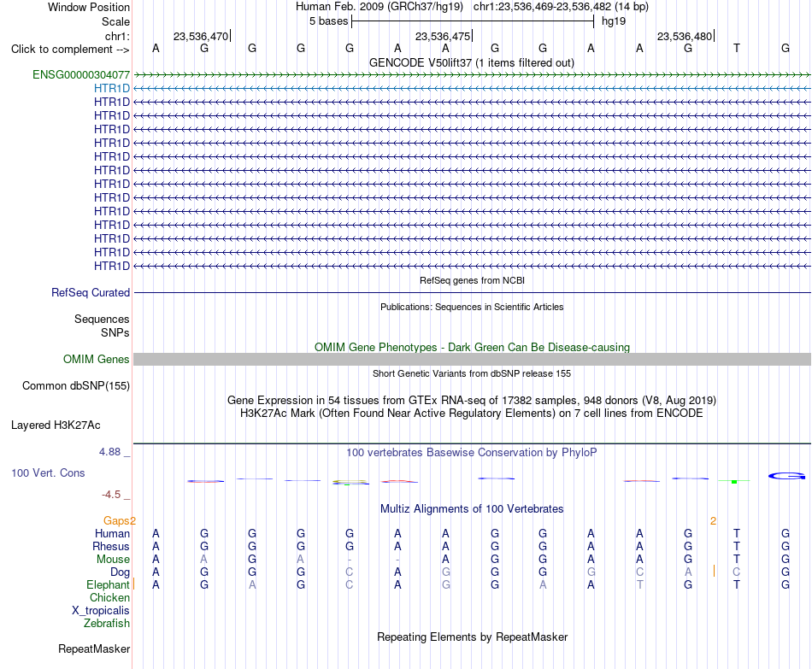Click the green ENSG00000304077 arrow track
Image resolution: width=812 pixels, height=669 pixels.
[472, 74]
